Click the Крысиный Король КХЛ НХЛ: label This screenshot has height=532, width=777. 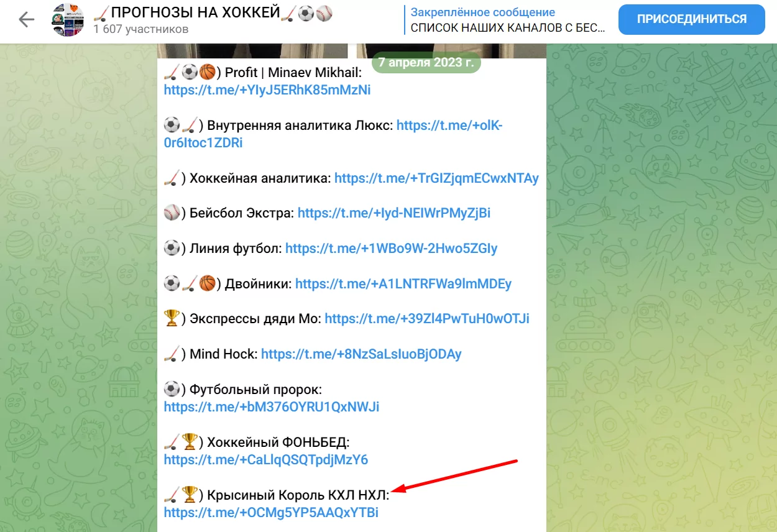[298, 495]
